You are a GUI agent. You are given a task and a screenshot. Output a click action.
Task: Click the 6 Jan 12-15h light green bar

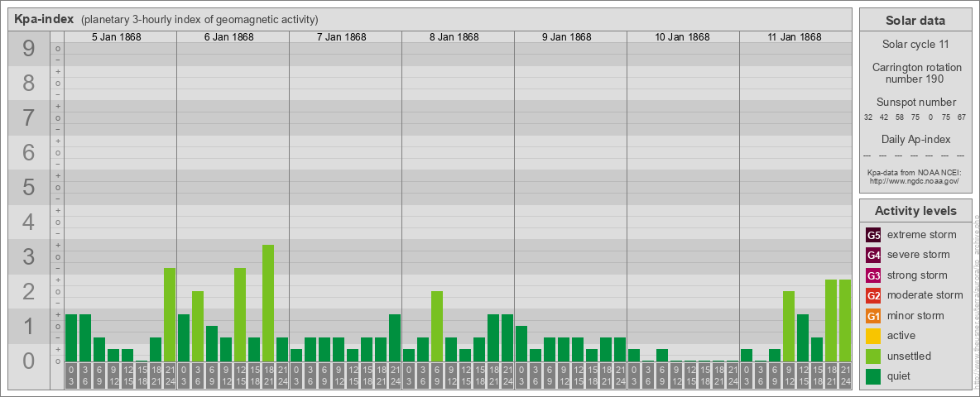tap(240, 314)
